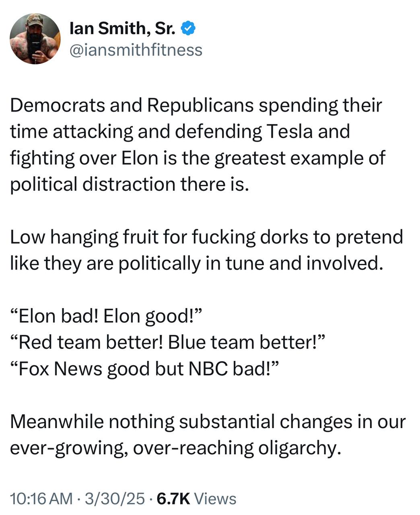420x515 pixels.
Task: Visit the @iansmithfitness handle link
Action: [x=136, y=50]
